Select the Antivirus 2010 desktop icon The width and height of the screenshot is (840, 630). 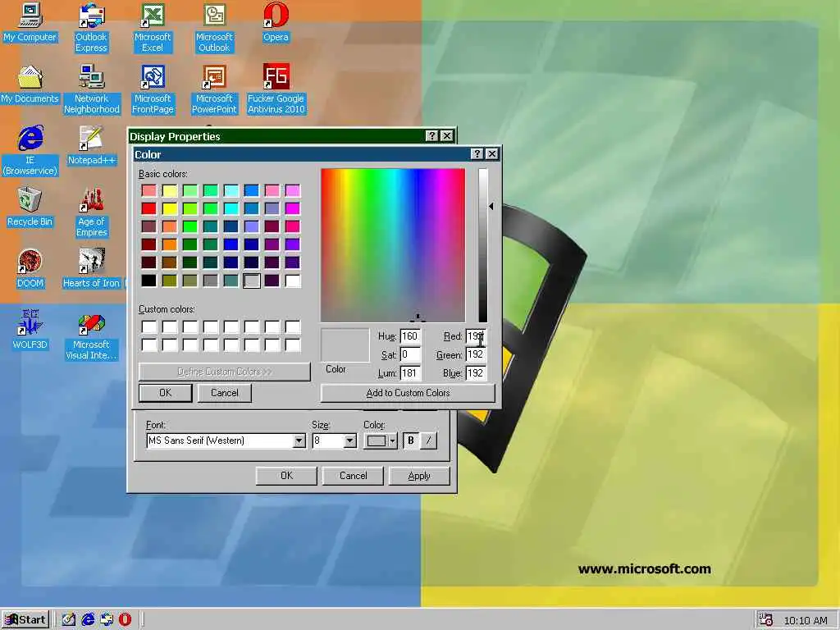[276, 89]
